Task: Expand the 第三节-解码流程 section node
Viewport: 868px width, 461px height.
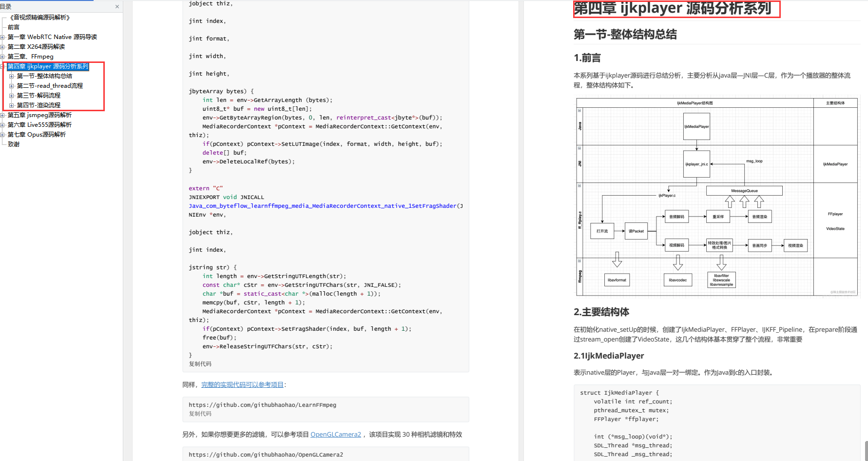Action: [x=12, y=96]
